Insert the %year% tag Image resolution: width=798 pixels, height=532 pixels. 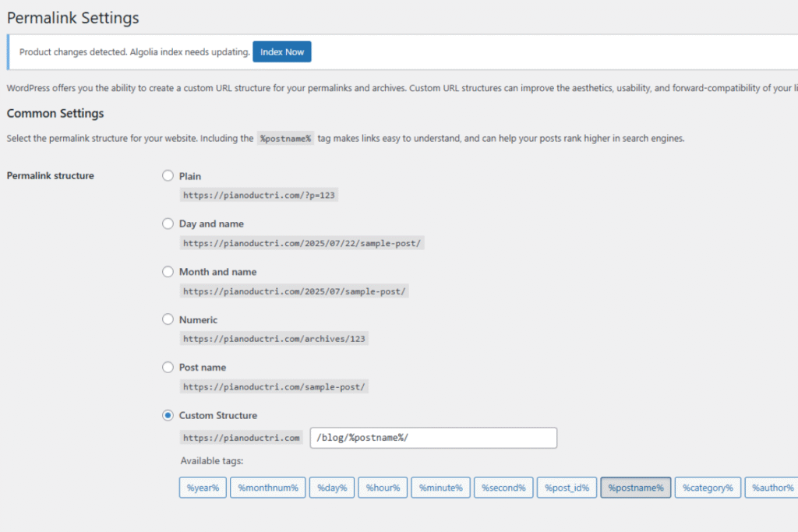pos(203,488)
